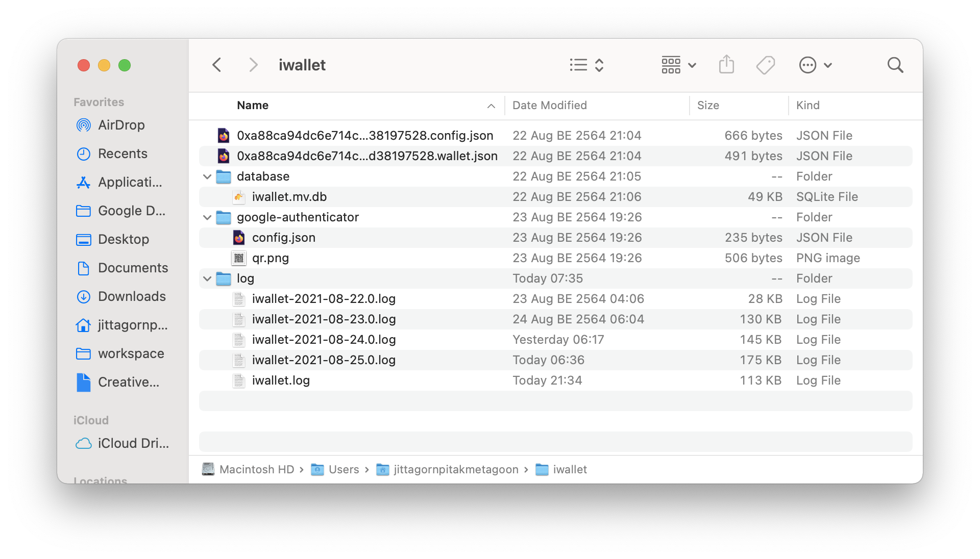Click the 'PNG image' kind cell

pos(828,258)
